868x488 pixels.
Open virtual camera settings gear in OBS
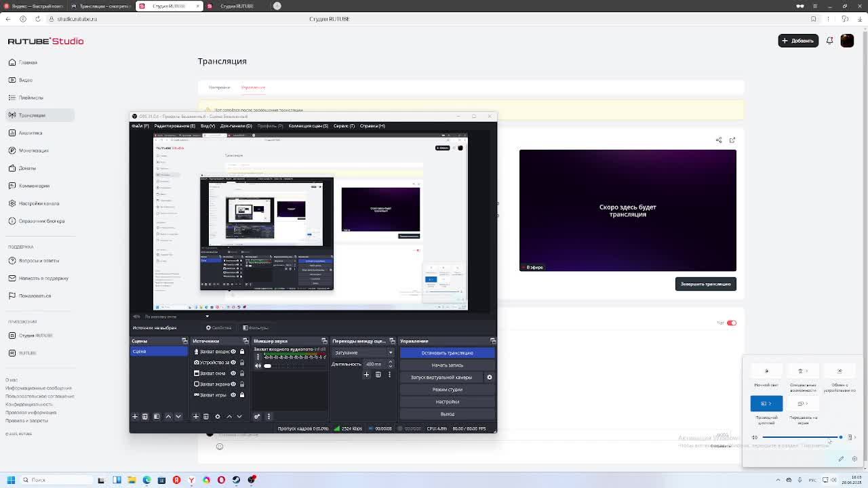(x=490, y=378)
